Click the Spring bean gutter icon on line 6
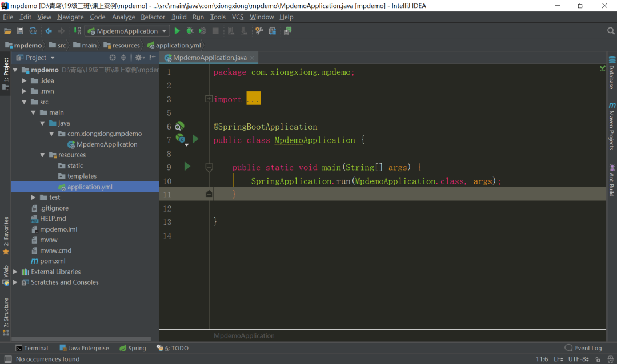 click(179, 126)
